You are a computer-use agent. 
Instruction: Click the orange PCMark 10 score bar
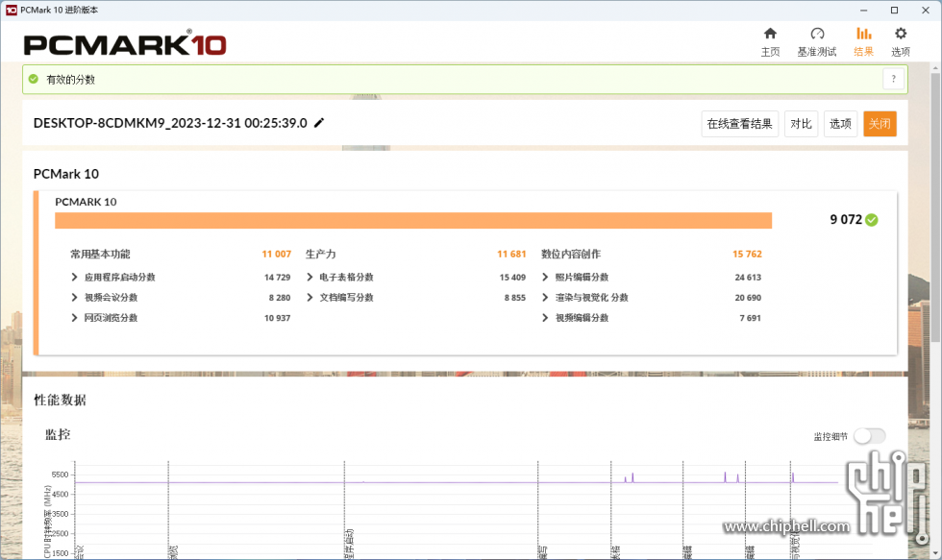413,220
